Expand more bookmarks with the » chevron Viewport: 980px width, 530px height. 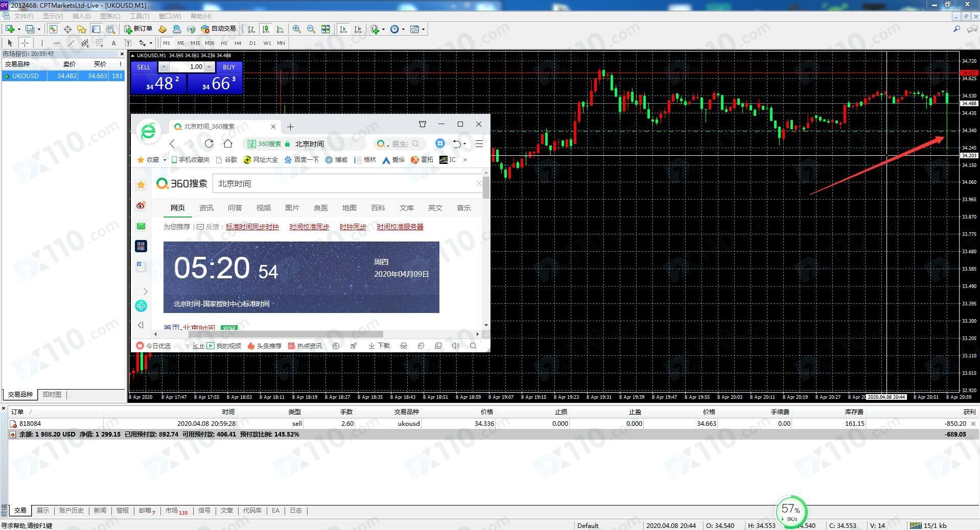point(465,160)
